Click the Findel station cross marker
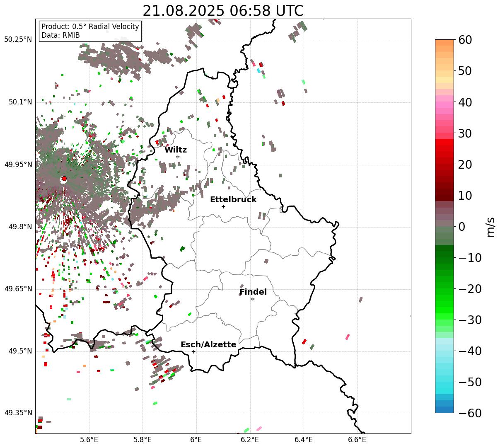 click(253, 299)
